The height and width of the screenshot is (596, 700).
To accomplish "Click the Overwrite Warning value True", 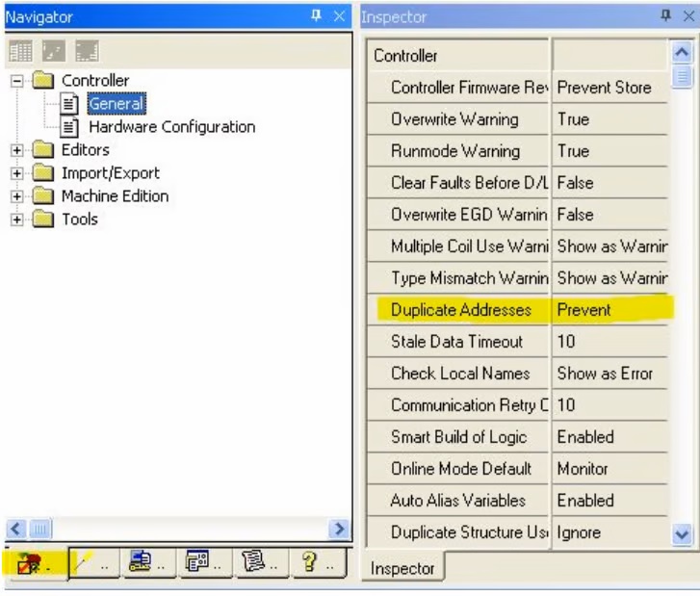I will (609, 119).
